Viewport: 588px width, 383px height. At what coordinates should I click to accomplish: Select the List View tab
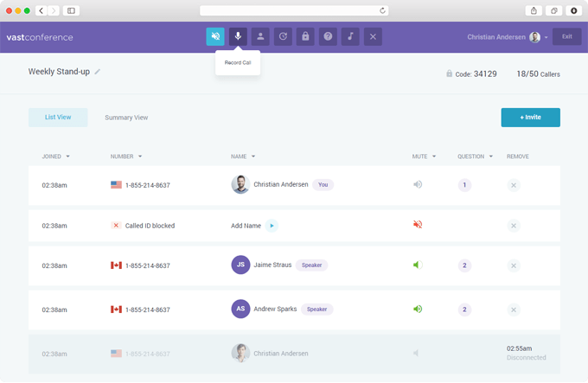point(58,118)
